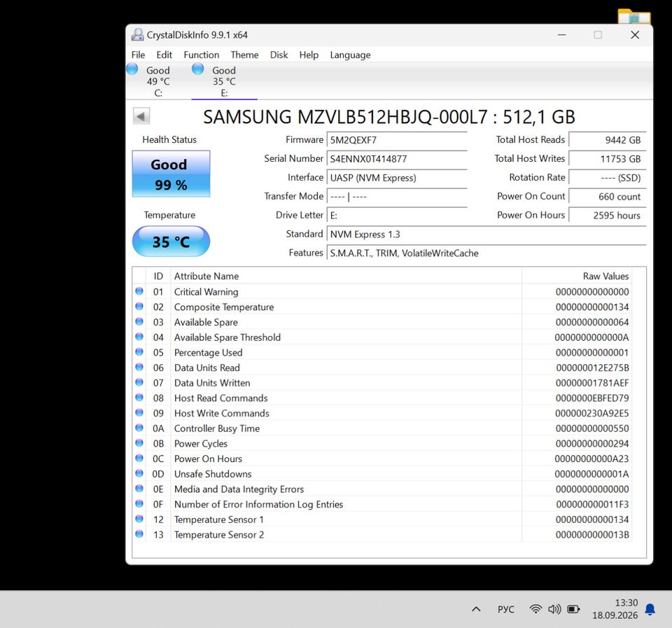
Task: Select the Unsafe Shutdowns row
Action: pos(382,474)
